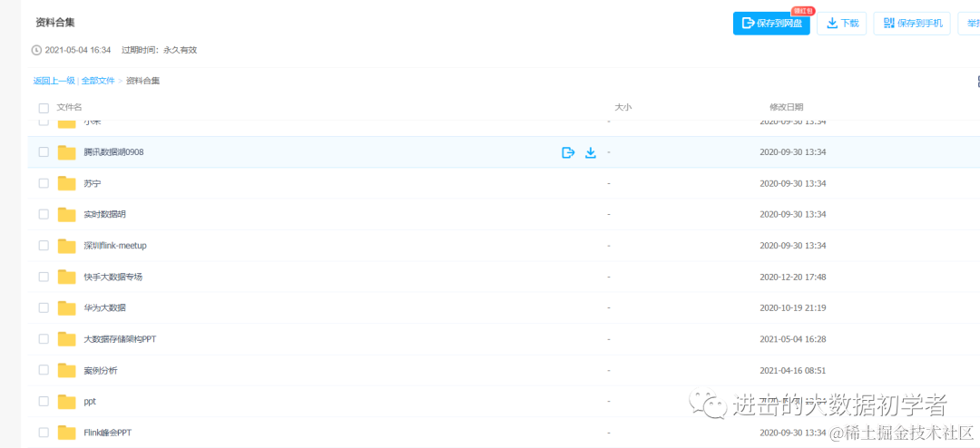Open the 实时数据胡 folder icon
980x448 pixels.
[67, 214]
